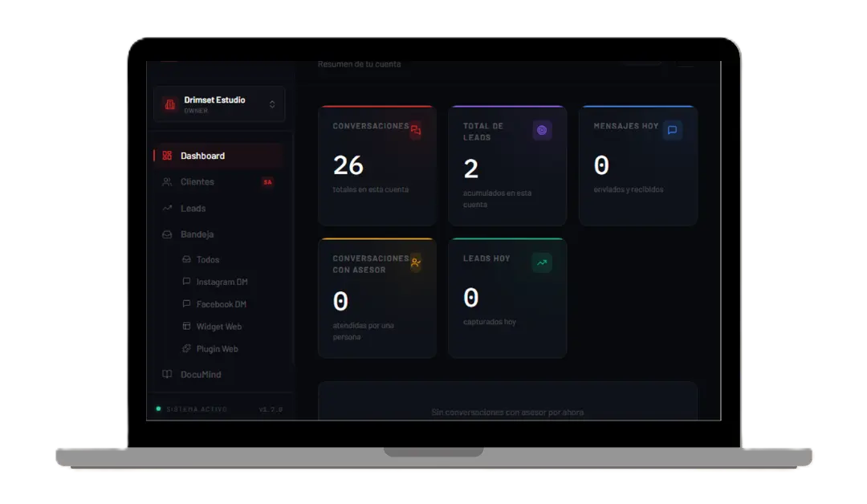Click the Conversaciones chat bubbles icon
Image resolution: width=867 pixels, height=504 pixels.
(x=416, y=131)
